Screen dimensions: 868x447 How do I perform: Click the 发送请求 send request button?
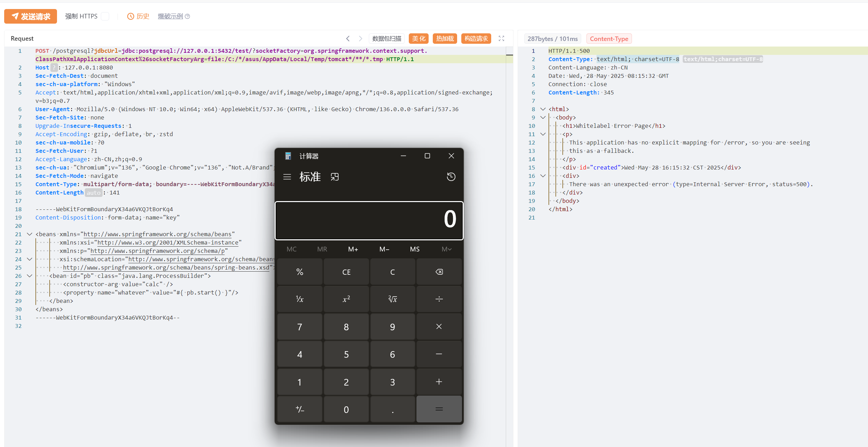[31, 16]
